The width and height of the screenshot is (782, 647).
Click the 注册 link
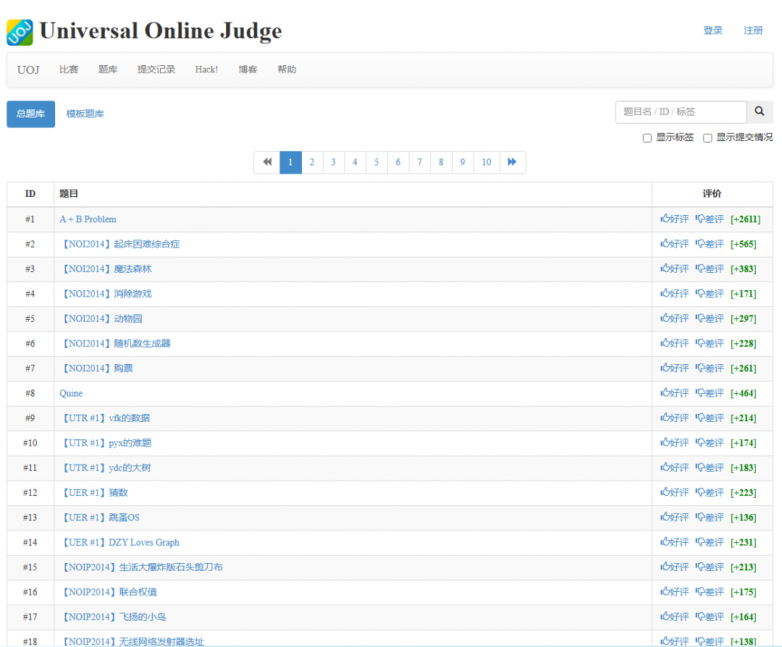point(753,31)
